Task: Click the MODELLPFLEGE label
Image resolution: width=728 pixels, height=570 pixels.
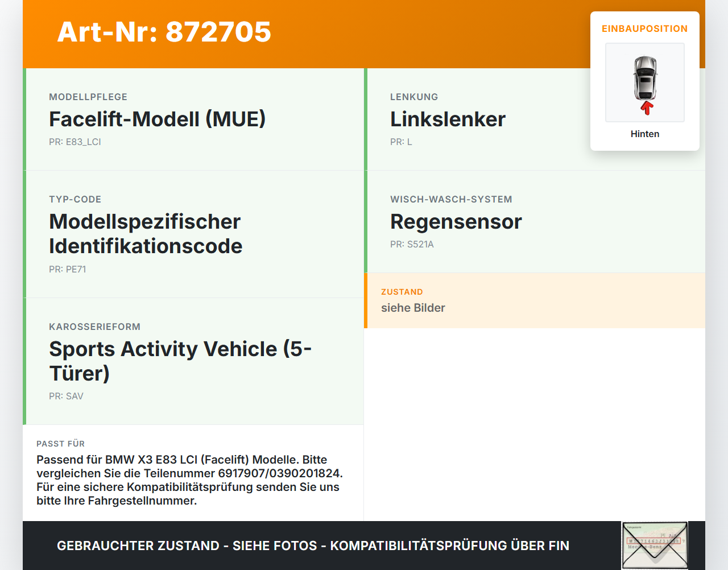Action: (88, 97)
